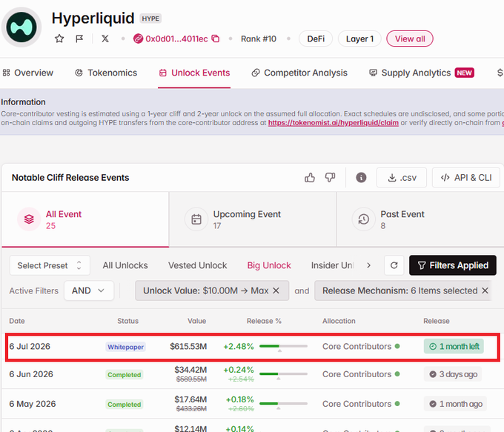Choose the Insider Unlock preset
This screenshot has width=504, height=432.
pyautogui.click(x=333, y=265)
